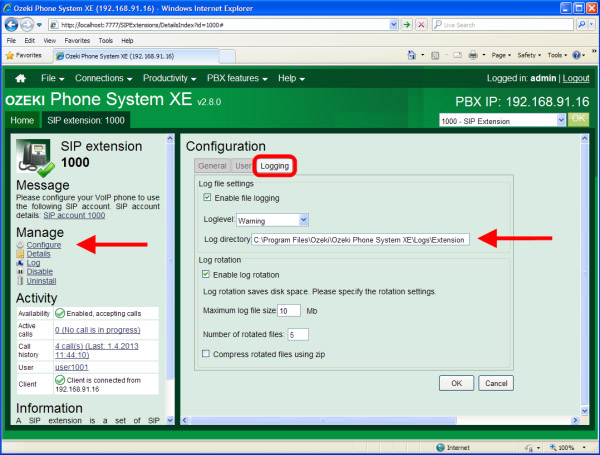
Task: Open the IE command bar Tools dropdown
Action: pyautogui.click(x=557, y=55)
